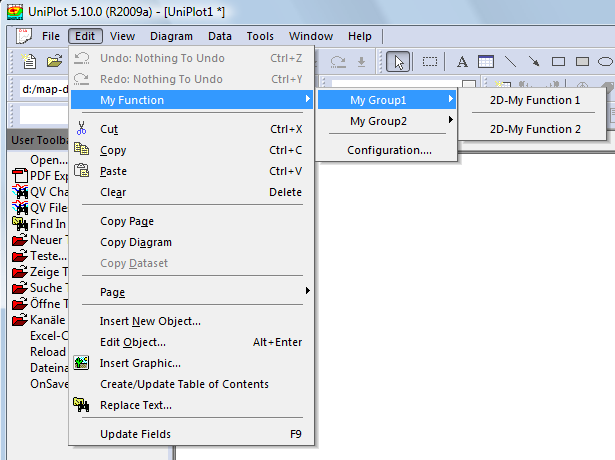
Task: Click Insert Graphic... menu item
Action: [140, 363]
